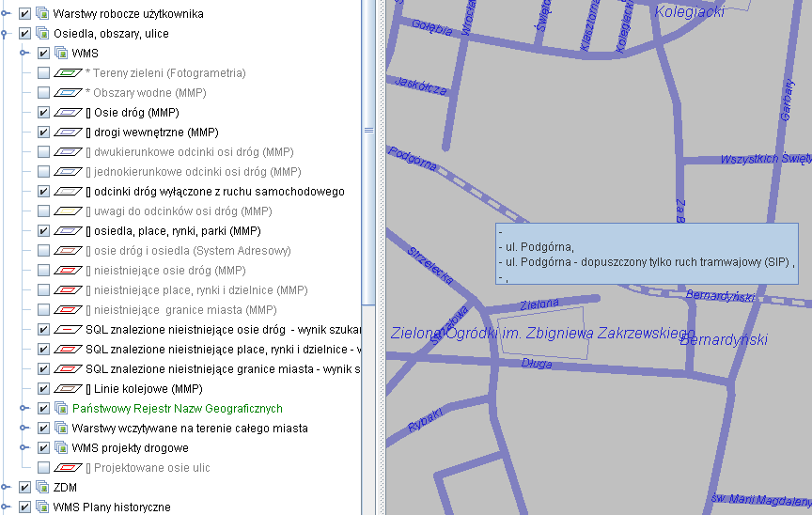Click the group icon beside WMS projekty drogowe
This screenshot has height=515, width=812.
[61, 447]
